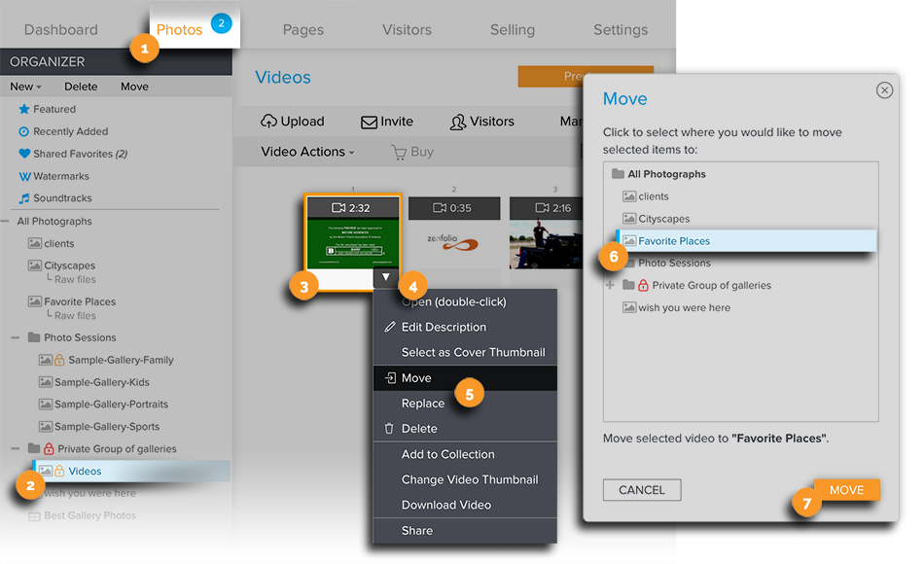Select clients gallery in Organizer tree

[x=52, y=243]
